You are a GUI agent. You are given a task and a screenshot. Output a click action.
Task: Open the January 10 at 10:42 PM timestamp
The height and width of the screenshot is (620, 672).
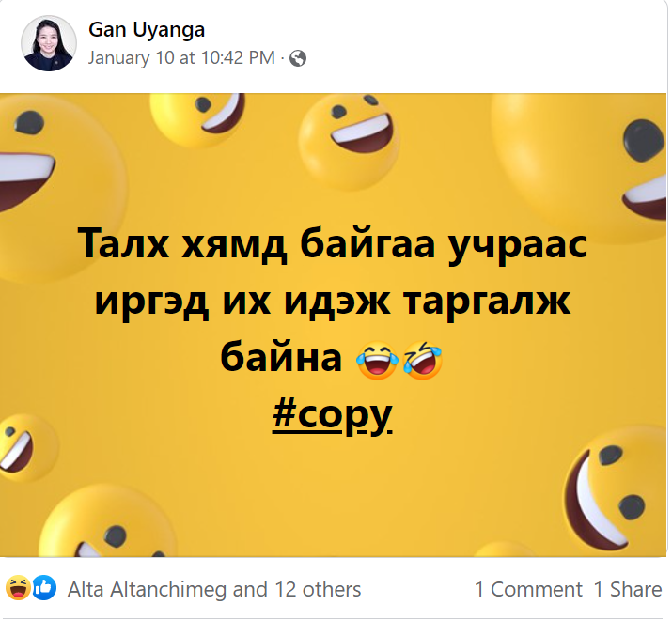(x=181, y=58)
